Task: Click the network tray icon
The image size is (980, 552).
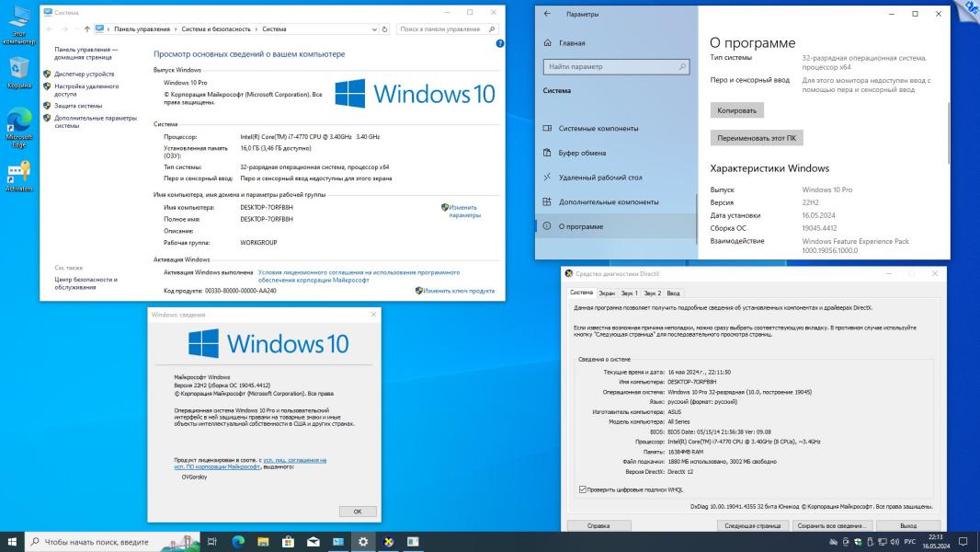Action: tap(882, 542)
